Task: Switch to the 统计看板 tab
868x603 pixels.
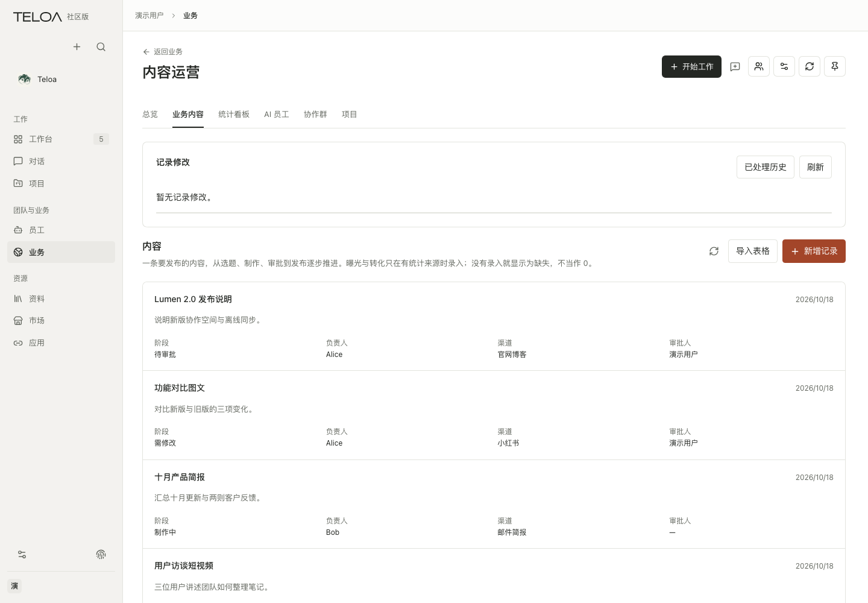Action: point(234,115)
